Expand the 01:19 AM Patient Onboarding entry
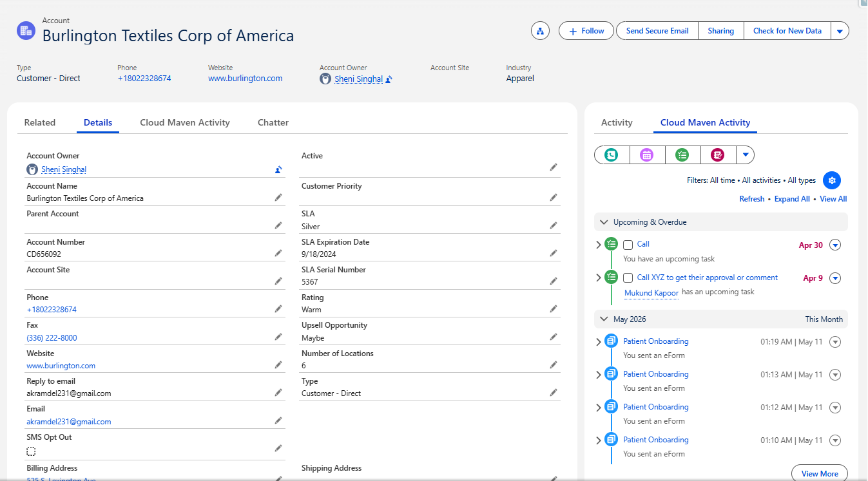 click(x=599, y=342)
